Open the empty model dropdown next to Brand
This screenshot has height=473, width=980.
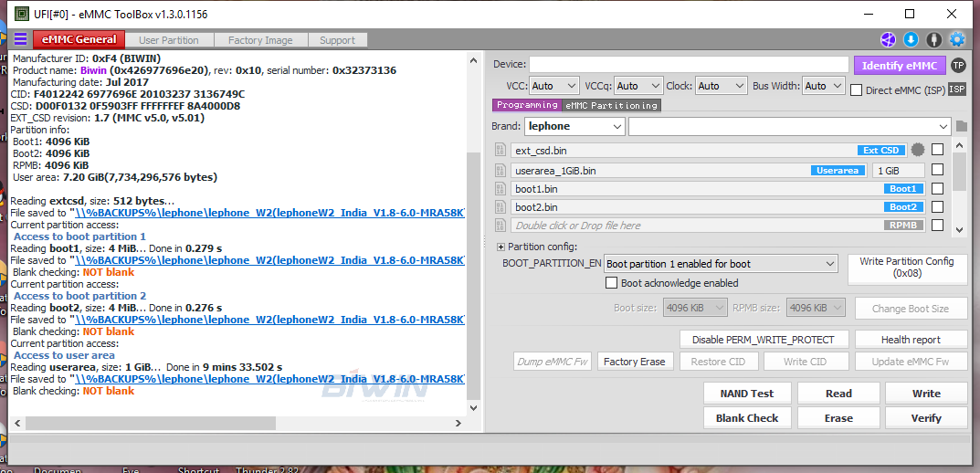click(790, 126)
